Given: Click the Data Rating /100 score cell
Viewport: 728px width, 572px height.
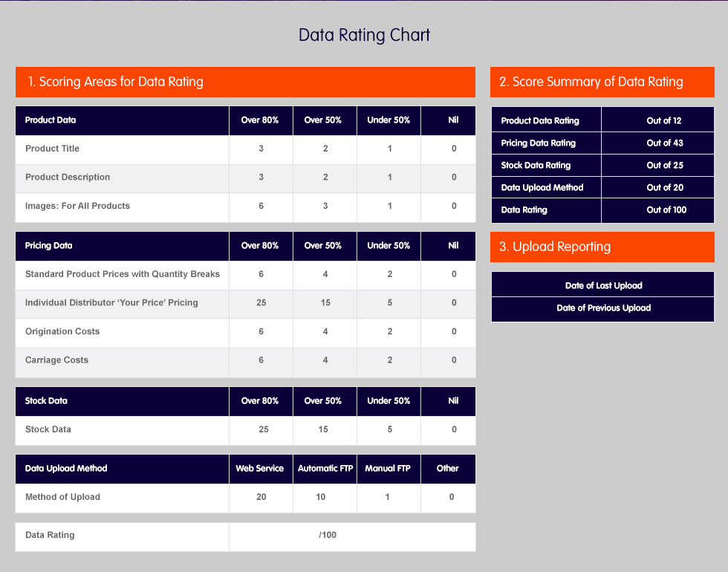Looking at the screenshot, I should coord(328,535).
